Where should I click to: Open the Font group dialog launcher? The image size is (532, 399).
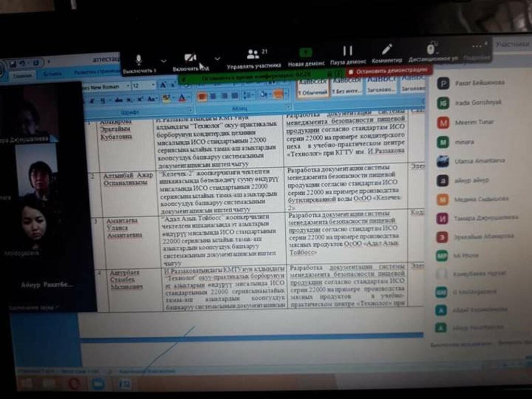tap(190, 110)
